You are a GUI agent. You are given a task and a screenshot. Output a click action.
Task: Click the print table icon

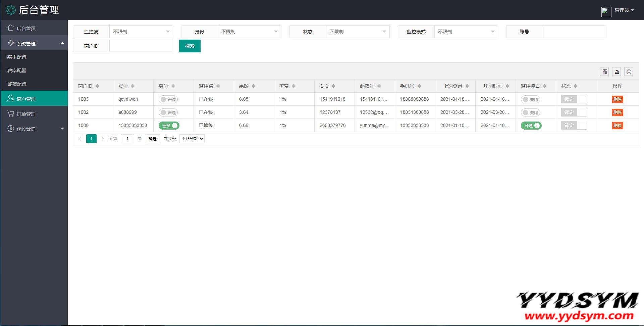629,72
